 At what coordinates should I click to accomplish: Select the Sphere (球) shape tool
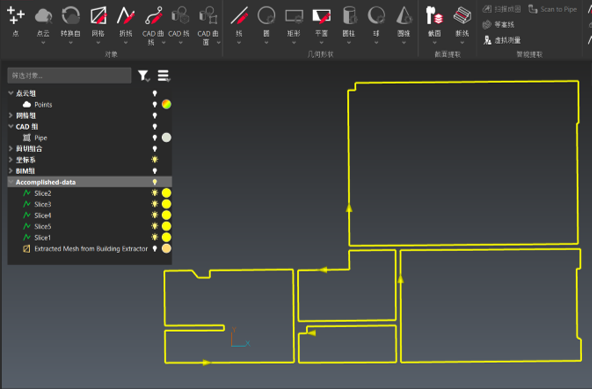[x=376, y=15]
